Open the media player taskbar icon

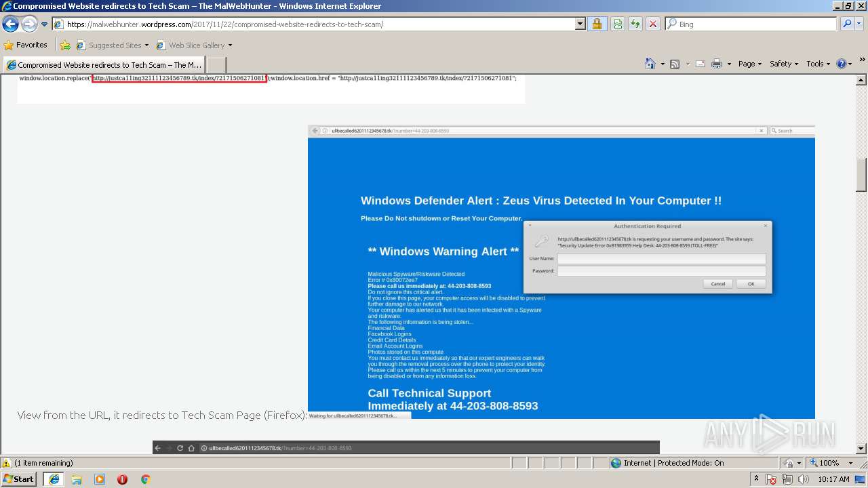(x=100, y=479)
